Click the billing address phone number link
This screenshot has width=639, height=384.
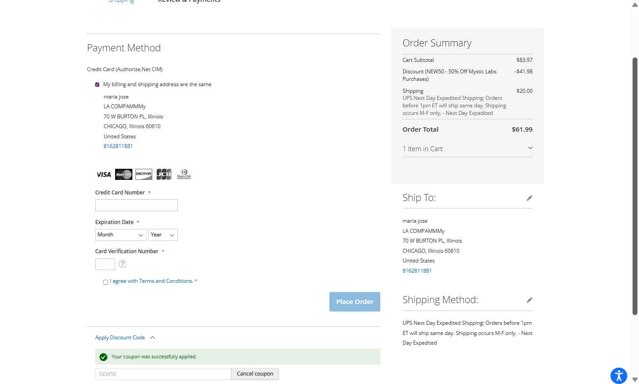click(x=118, y=146)
